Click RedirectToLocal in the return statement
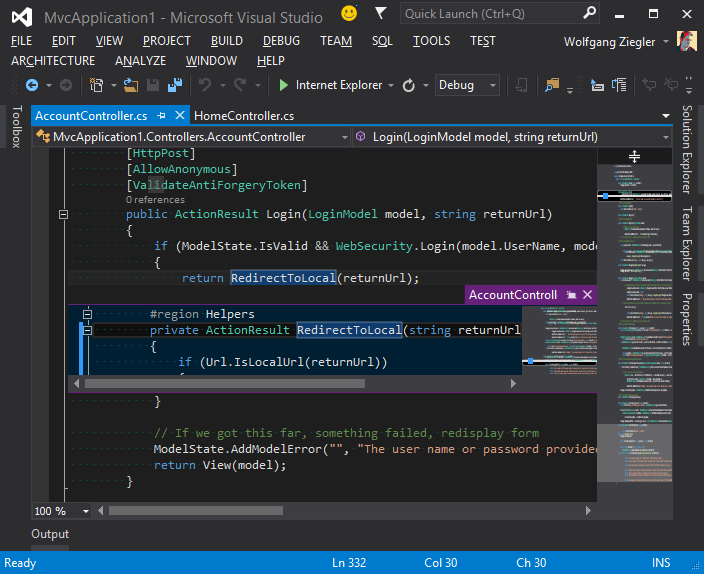The height and width of the screenshot is (574, 704). 283,278
